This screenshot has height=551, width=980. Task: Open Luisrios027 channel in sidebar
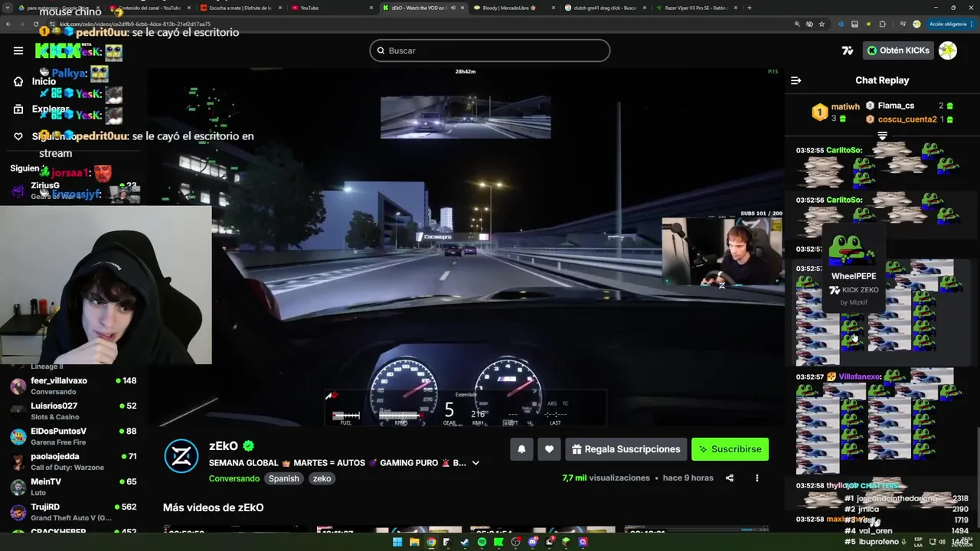coord(73,411)
